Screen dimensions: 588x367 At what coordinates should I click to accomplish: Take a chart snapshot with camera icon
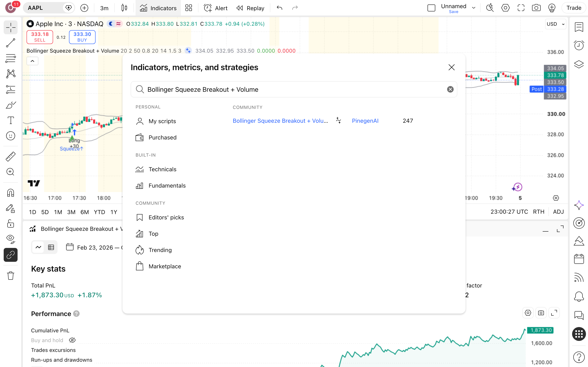(x=536, y=8)
